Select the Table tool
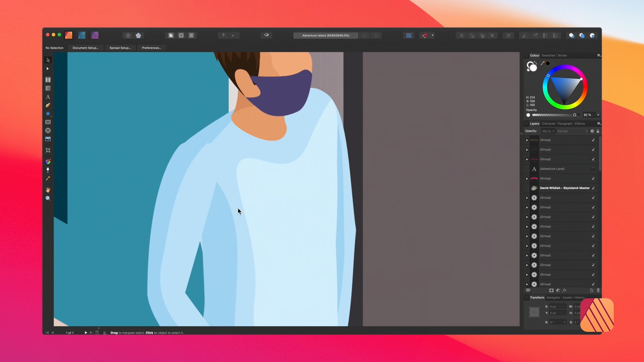The height and width of the screenshot is (362, 644). (48, 88)
